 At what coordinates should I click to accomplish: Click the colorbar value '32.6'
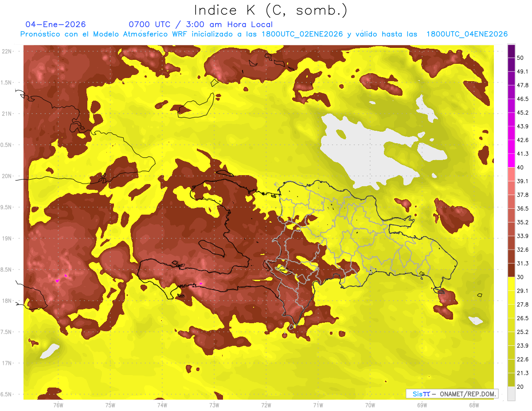[x=523, y=250]
